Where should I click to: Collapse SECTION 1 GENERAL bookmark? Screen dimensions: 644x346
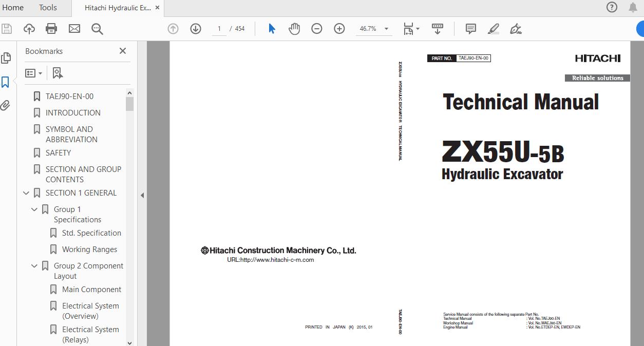coord(26,193)
